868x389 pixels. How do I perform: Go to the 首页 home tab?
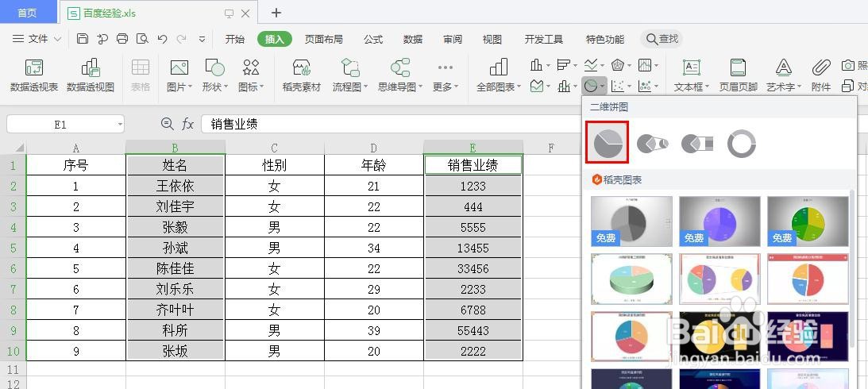pyautogui.click(x=28, y=13)
